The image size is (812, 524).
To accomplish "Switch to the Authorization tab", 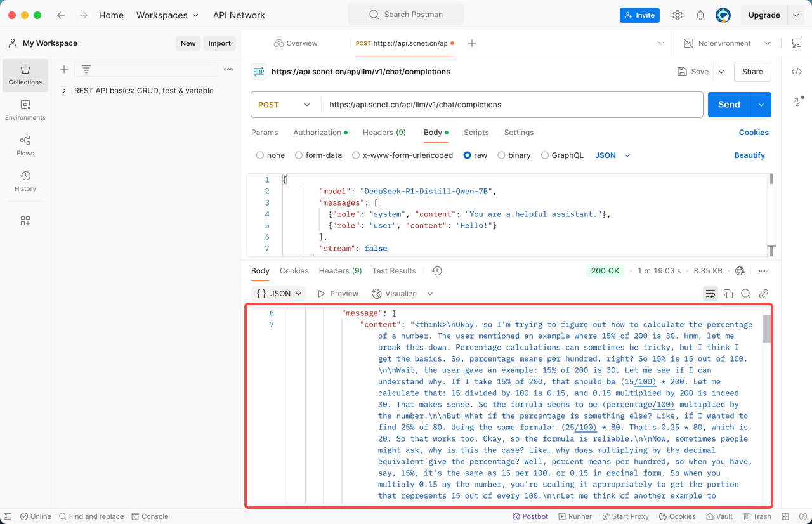I will coord(317,133).
